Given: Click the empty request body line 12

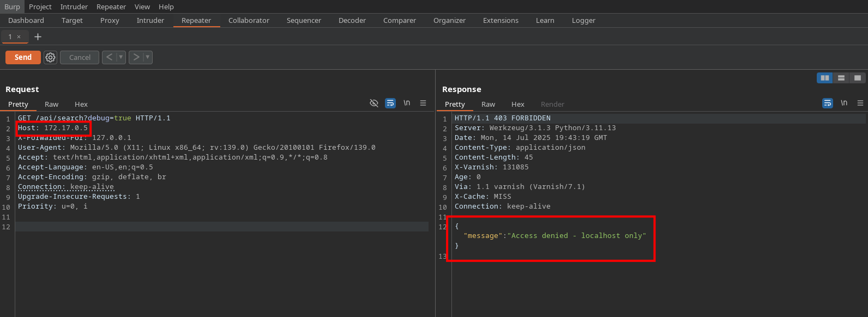Looking at the screenshot, I should pyautogui.click(x=222, y=227).
